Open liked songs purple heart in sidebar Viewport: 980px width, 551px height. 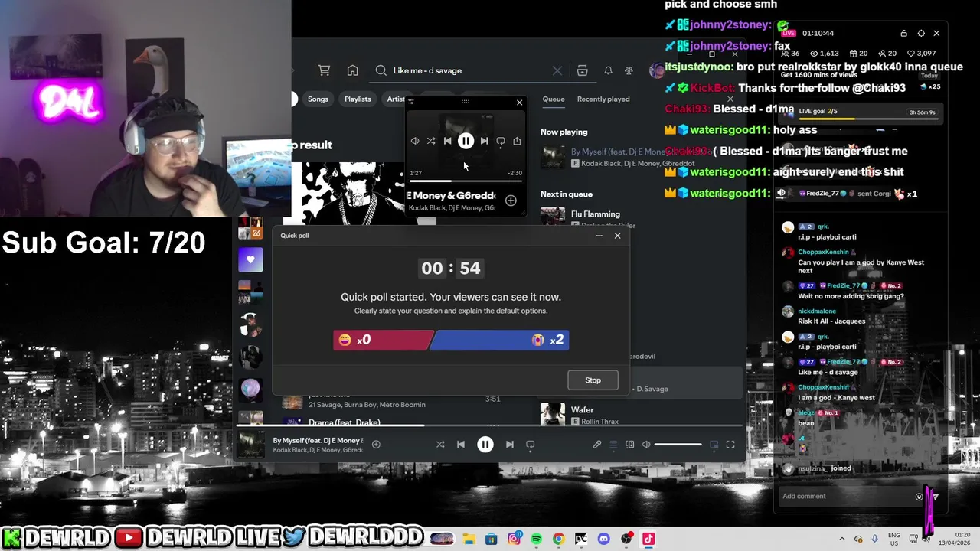click(250, 260)
